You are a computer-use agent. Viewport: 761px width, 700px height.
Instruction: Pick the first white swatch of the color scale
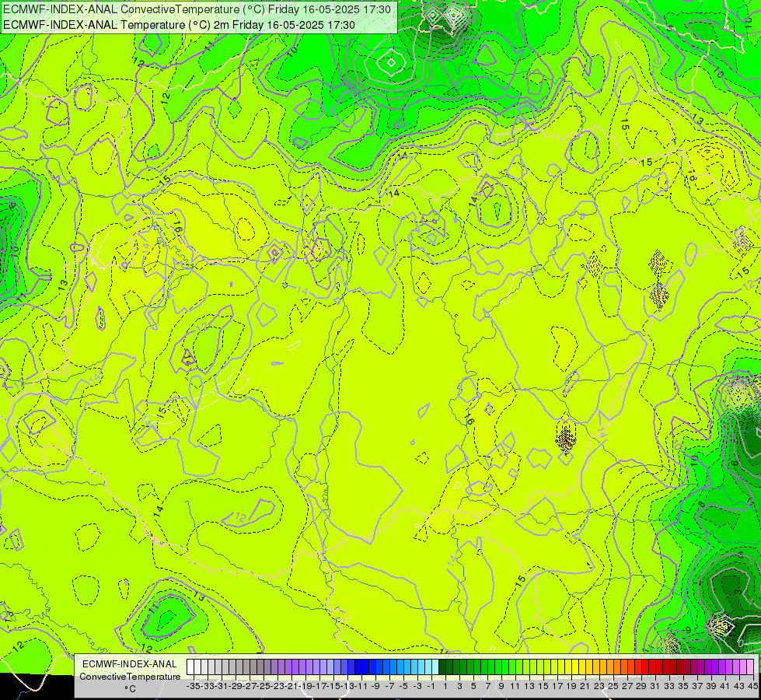point(190,667)
